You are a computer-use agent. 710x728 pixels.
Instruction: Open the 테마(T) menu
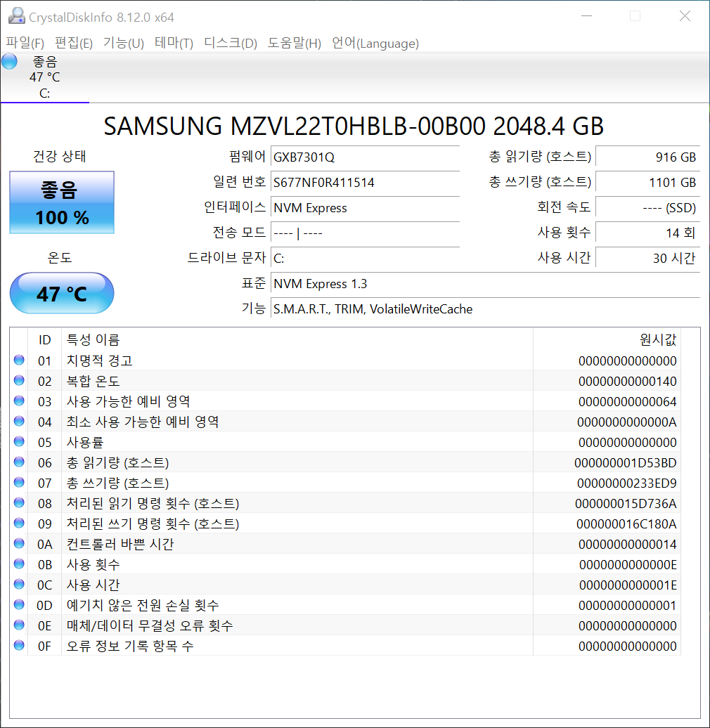174,43
